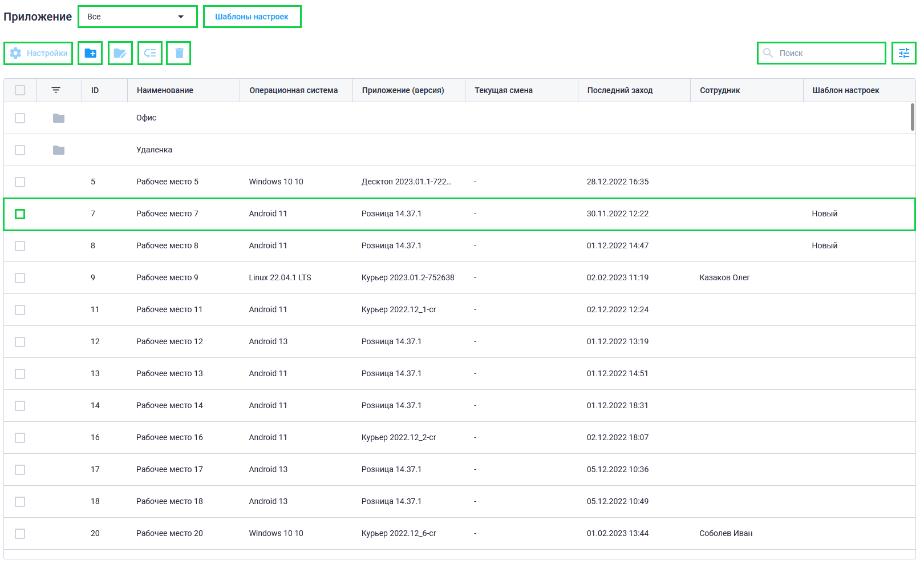Select the checkbox for Рабочее место 20
The image size is (924, 564).
(x=20, y=534)
